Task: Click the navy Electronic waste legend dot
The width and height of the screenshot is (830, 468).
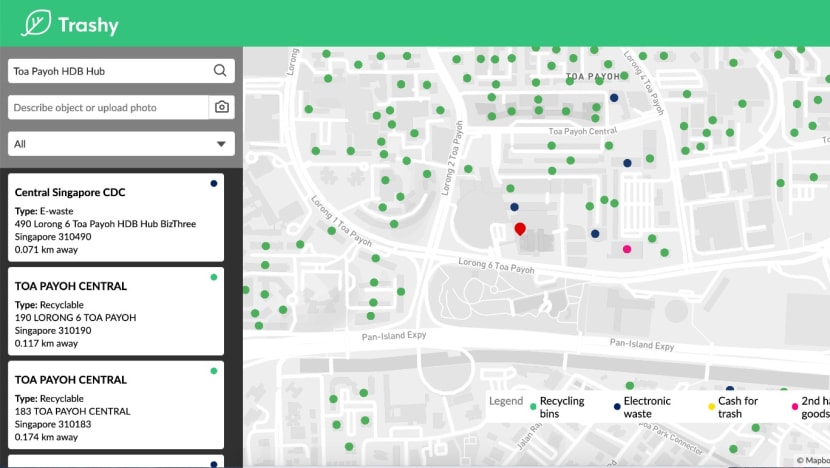Action: coord(617,407)
